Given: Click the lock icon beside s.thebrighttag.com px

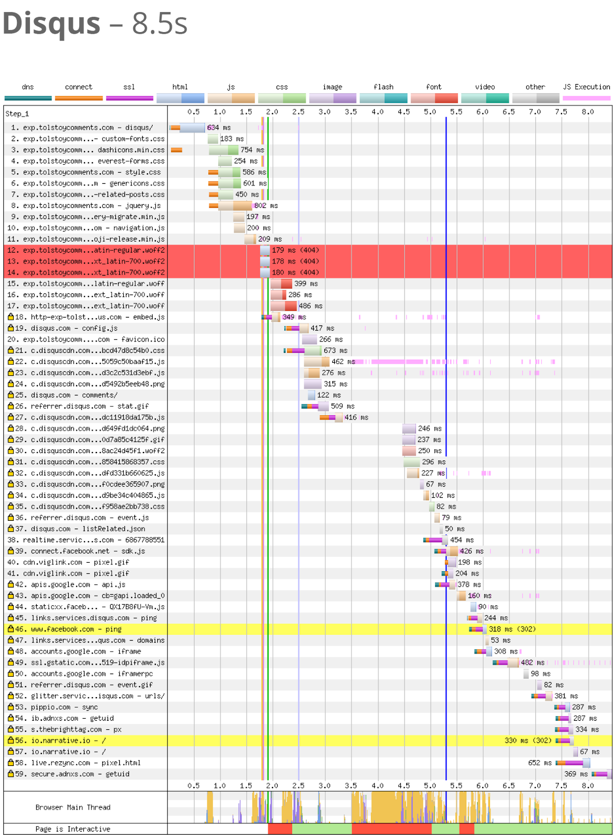Looking at the screenshot, I should point(10,729).
